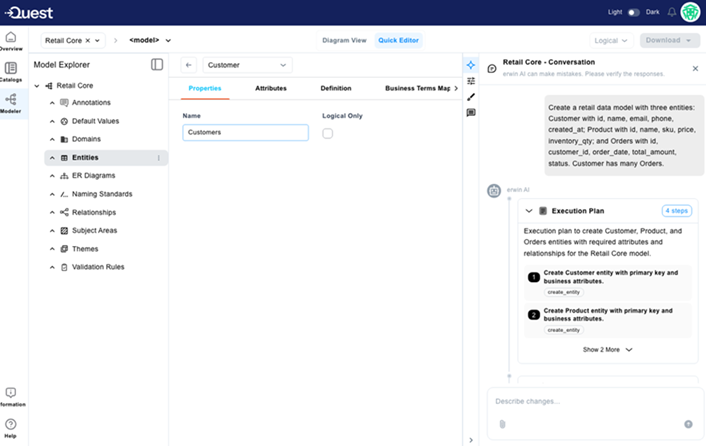Select the brush icon in side strip
The height and width of the screenshot is (446, 706).
click(471, 97)
